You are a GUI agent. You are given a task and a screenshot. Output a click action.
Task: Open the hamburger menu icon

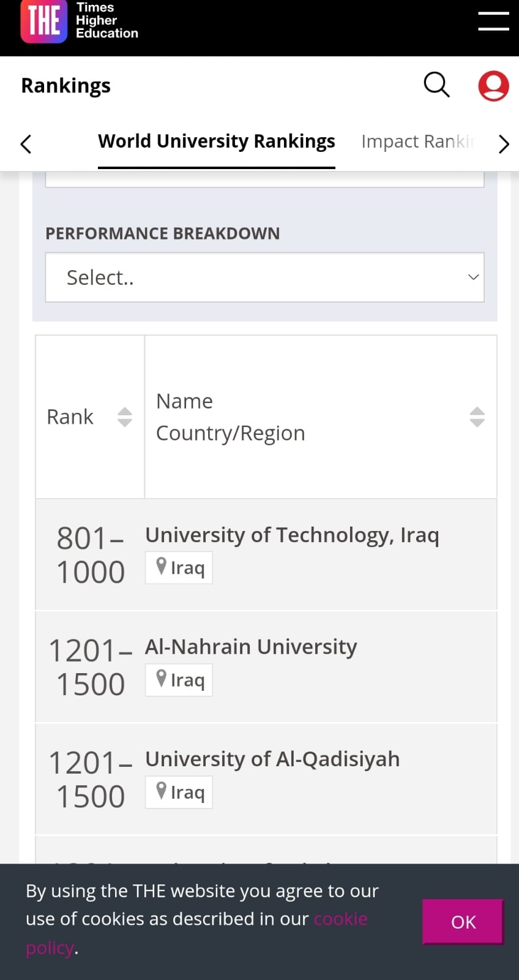click(493, 21)
